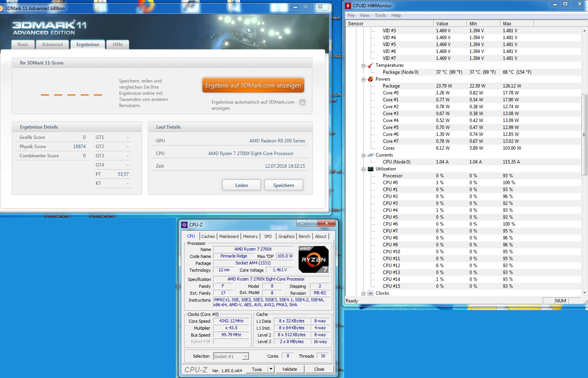Click the 3DMark 11 title bar icon
The height and width of the screenshot is (378, 588).
click(x=1, y=8)
